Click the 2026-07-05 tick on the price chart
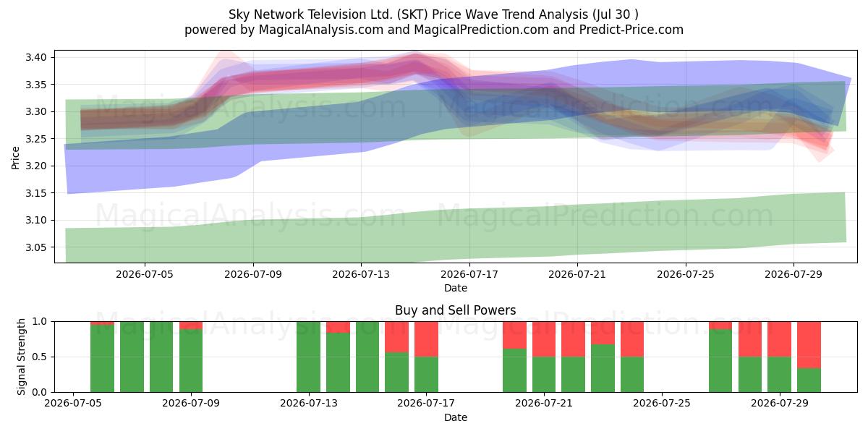Viewport: 868px width, 434px height. click(x=145, y=274)
